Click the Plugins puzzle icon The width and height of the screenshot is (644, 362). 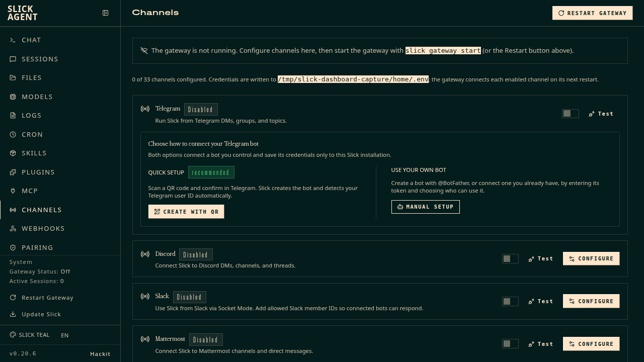pos(13,172)
